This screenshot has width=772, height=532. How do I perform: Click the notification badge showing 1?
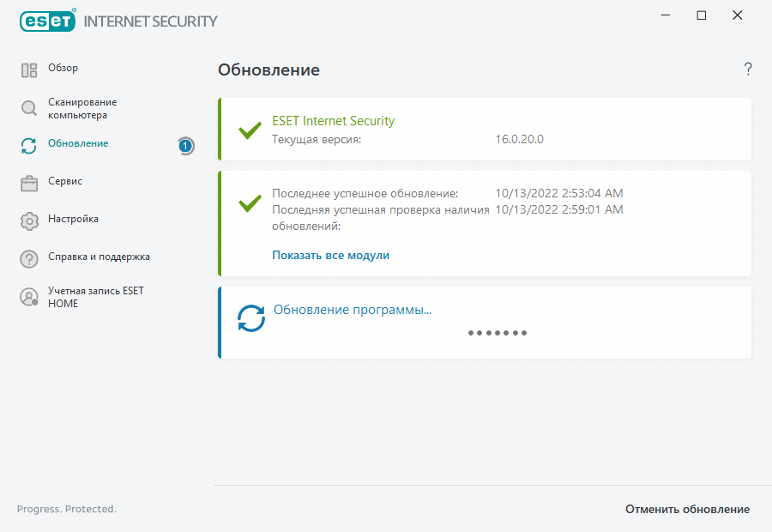point(185,147)
